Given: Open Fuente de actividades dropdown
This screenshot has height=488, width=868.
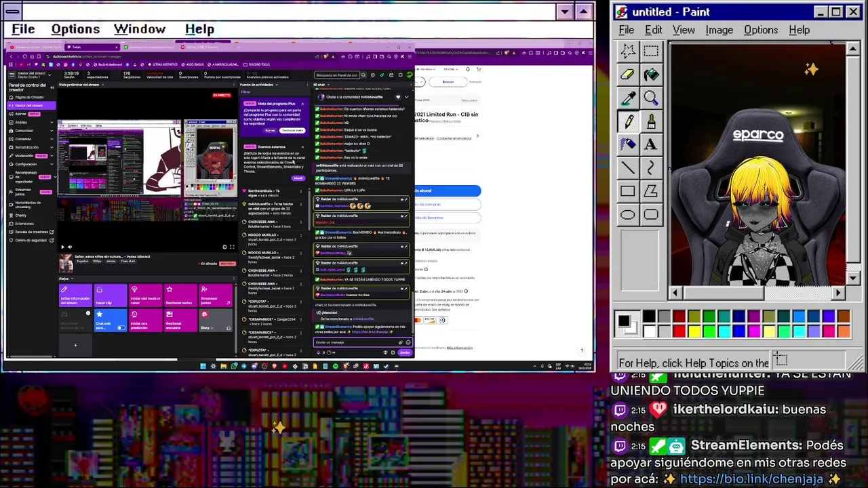Looking at the screenshot, I should (x=258, y=85).
